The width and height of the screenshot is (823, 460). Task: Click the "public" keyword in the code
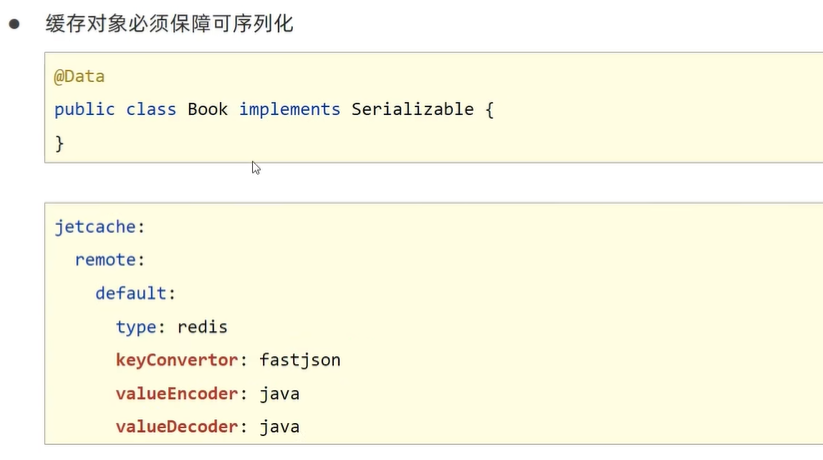coord(84,110)
